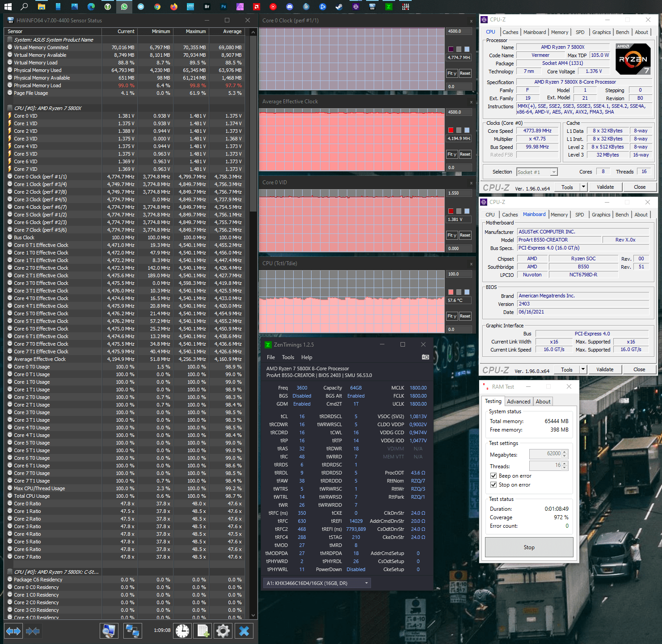Open HWiNFO sensor settings gear icon
This screenshot has width=662, height=644.
(223, 631)
